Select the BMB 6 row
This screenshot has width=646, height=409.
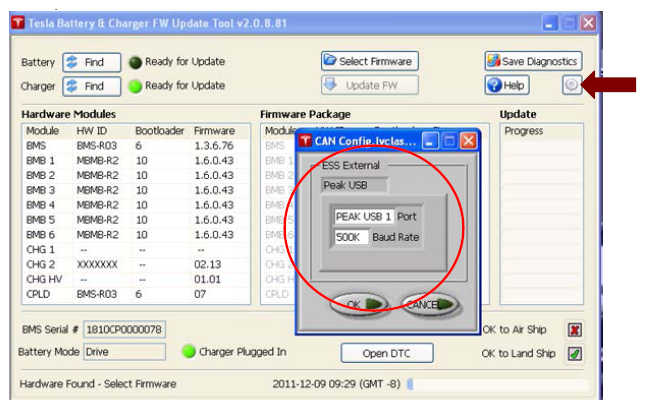tap(136, 235)
